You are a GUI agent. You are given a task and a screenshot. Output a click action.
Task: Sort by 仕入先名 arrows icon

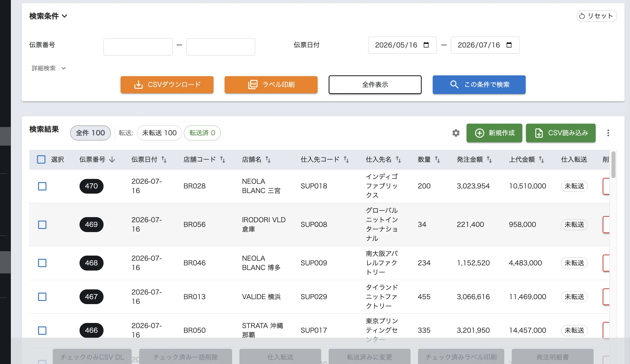(398, 160)
